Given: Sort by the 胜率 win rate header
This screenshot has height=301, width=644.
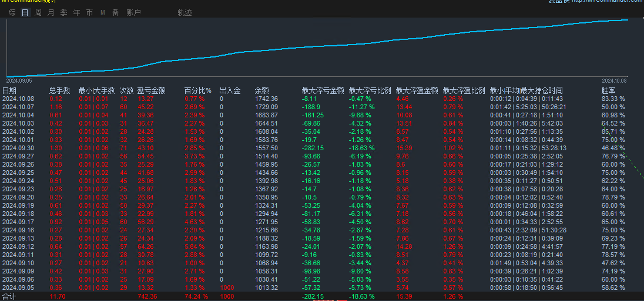Looking at the screenshot, I should tap(609, 90).
